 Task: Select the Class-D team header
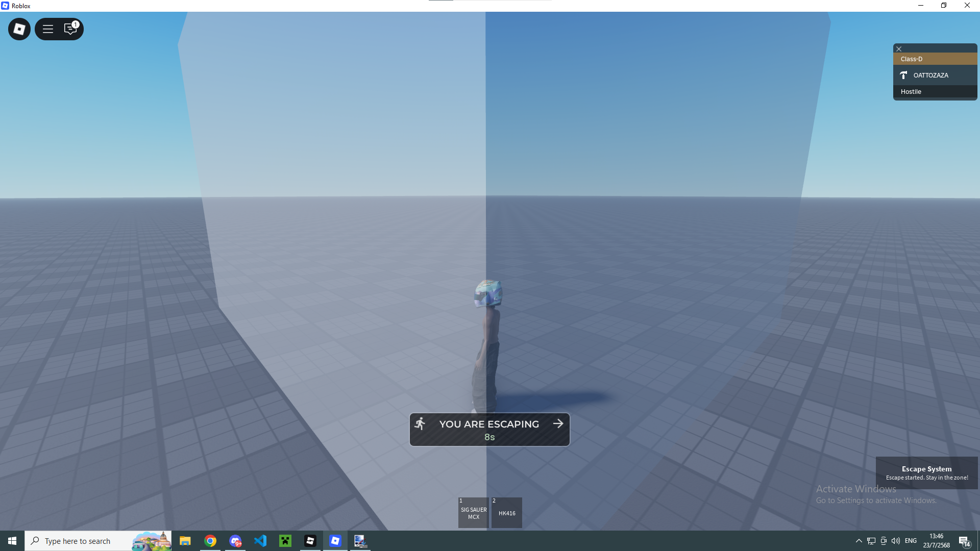[935, 59]
